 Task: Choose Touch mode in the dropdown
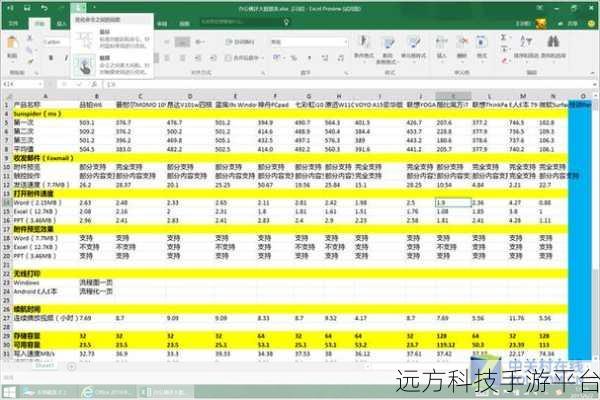point(112,65)
